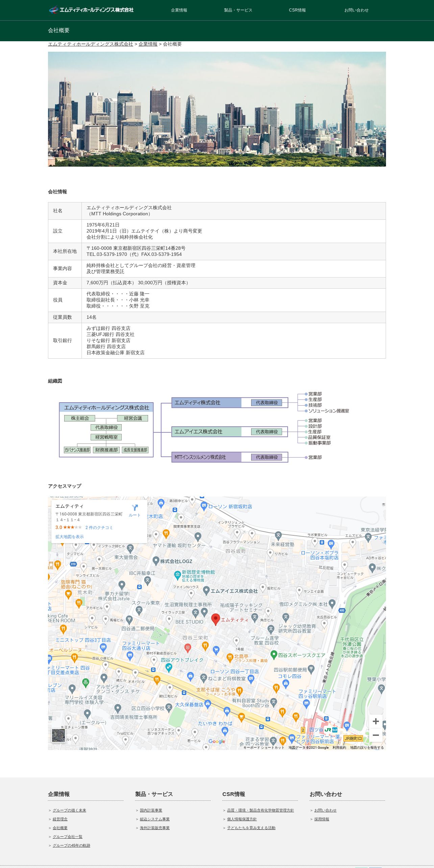Image resolution: width=434 pixels, height=868 pixels.
Task: Select text みずほ銀行 四谷支店
Action: (108, 328)
